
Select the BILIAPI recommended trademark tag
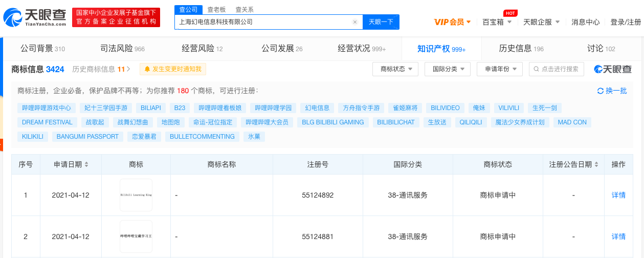click(150, 108)
